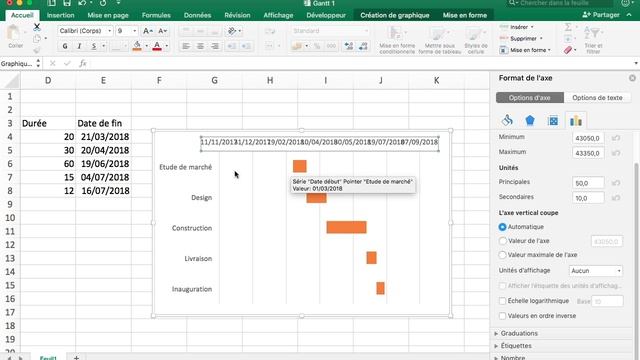Select Automatique radio button
This screenshot has width=640, height=360.
point(502,227)
